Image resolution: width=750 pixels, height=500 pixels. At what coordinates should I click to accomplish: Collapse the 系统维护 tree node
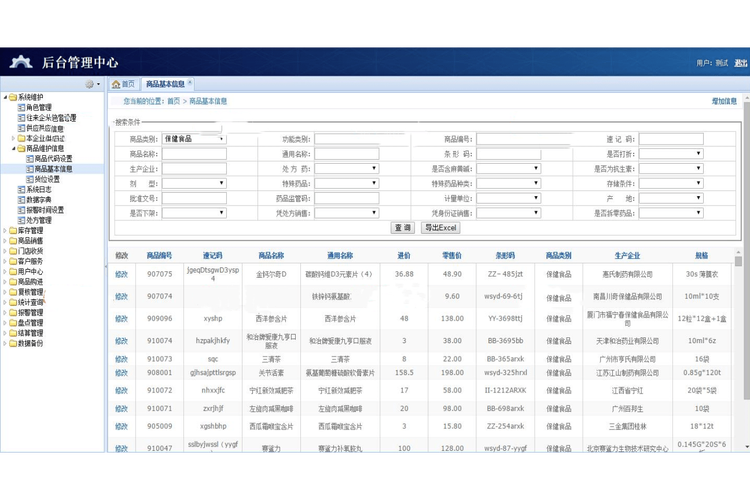(x=5, y=97)
